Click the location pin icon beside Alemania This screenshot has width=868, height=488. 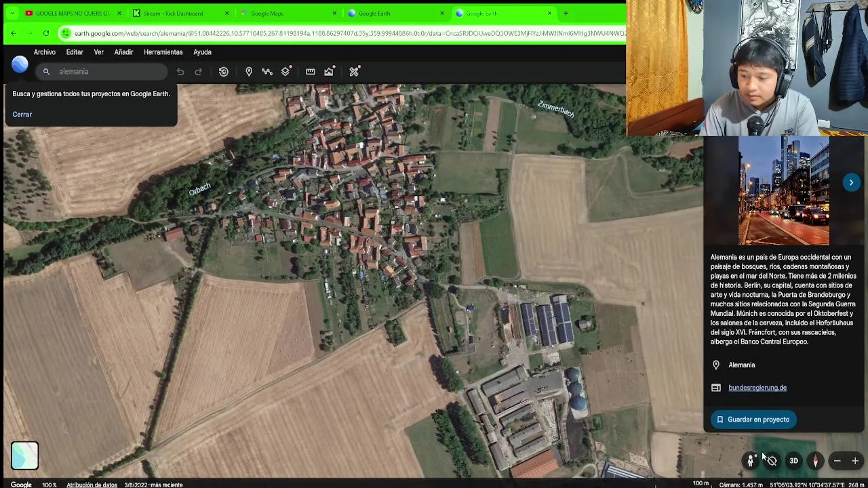coord(716,365)
